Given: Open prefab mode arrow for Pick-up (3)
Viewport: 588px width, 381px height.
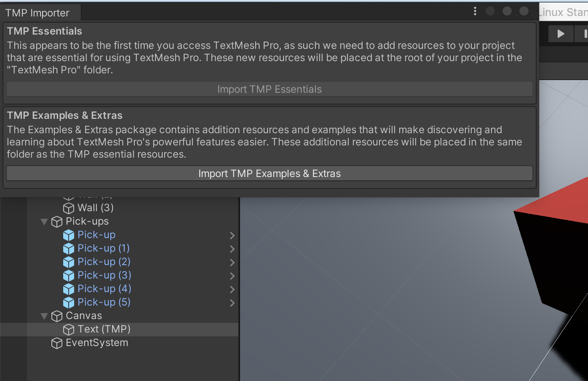Looking at the screenshot, I should (x=232, y=276).
